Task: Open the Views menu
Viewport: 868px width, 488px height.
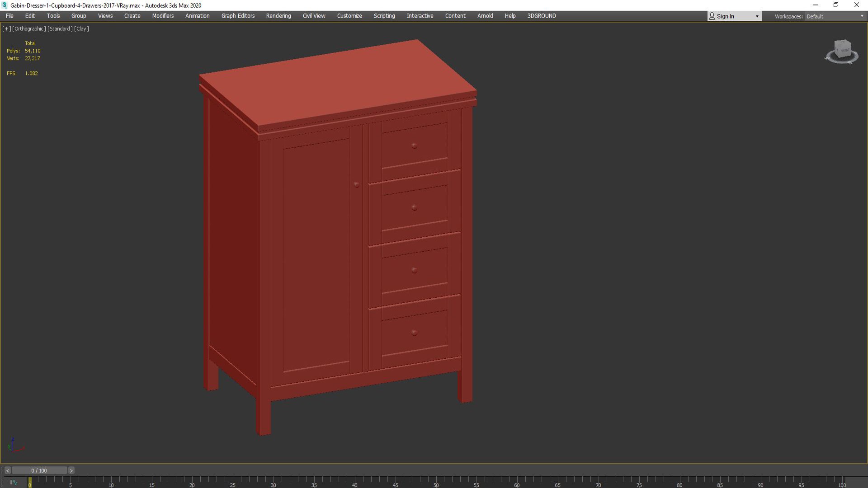Action: coord(105,16)
